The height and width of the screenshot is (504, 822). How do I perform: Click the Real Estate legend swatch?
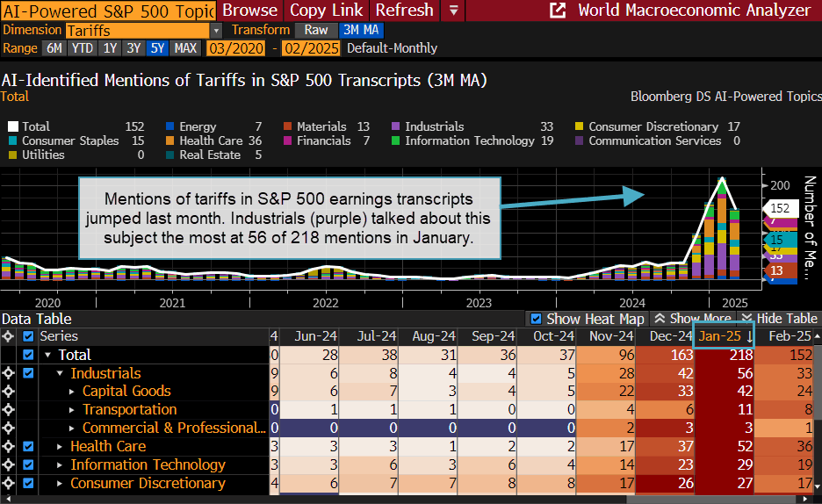(169, 155)
